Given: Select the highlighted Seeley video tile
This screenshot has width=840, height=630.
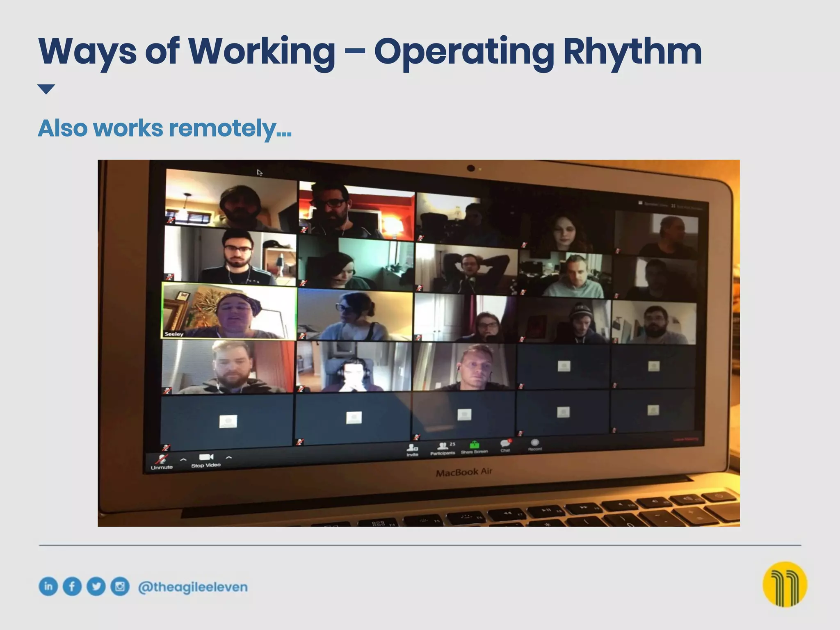Looking at the screenshot, I should tap(229, 310).
